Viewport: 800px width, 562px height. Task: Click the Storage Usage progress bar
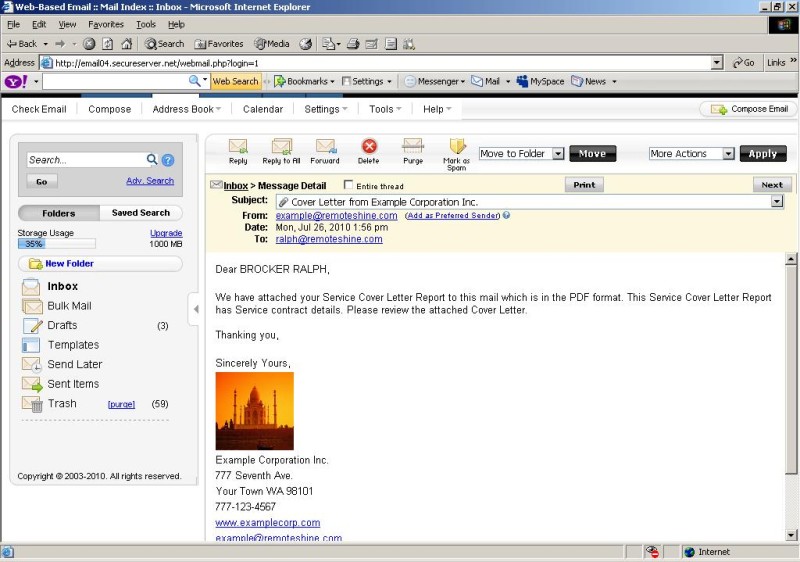[x=56, y=244]
